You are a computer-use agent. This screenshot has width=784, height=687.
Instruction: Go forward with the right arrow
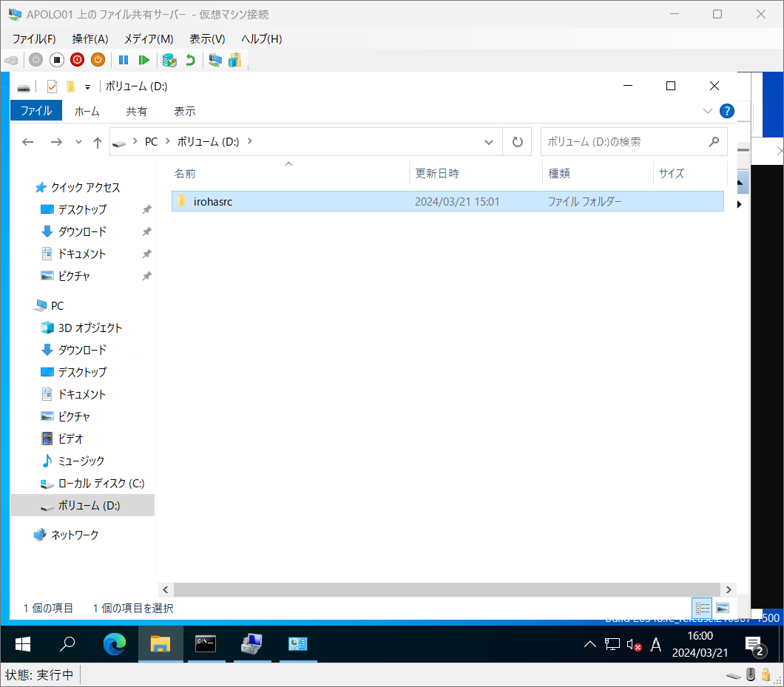[56, 142]
